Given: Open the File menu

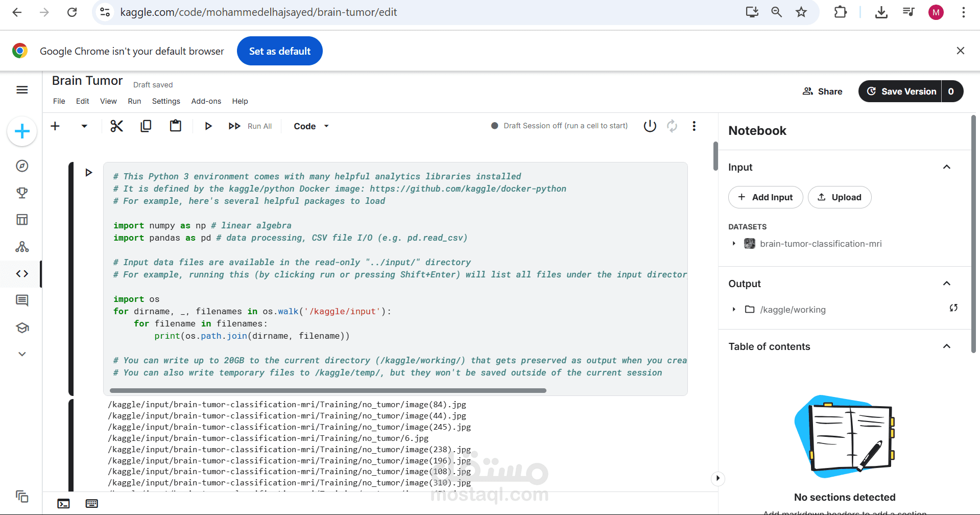Looking at the screenshot, I should click(x=59, y=101).
